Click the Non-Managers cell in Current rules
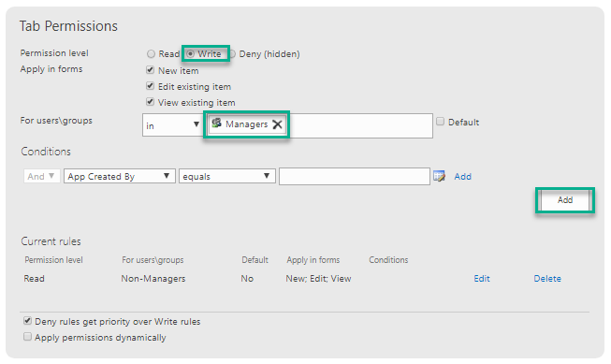 pos(153,279)
